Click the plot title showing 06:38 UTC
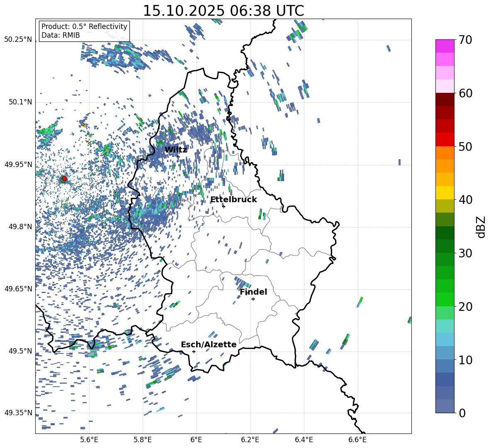The image size is (491, 448). 223,11
